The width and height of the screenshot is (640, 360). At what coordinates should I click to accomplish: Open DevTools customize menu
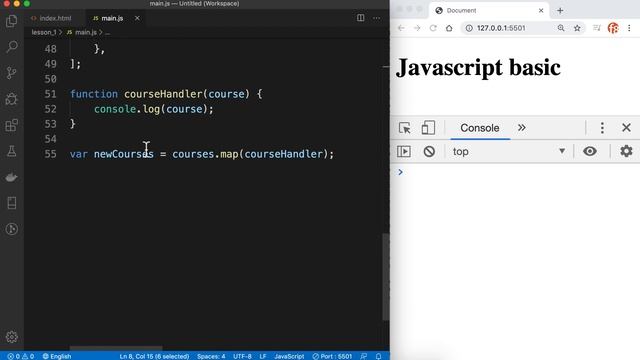click(x=602, y=128)
